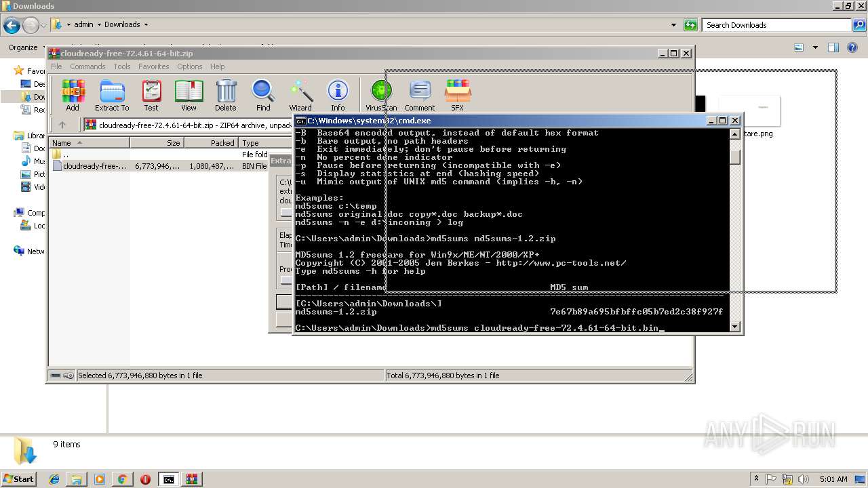Open Windows Explorer taskbar icon
The height and width of the screenshot is (488, 868).
77,479
